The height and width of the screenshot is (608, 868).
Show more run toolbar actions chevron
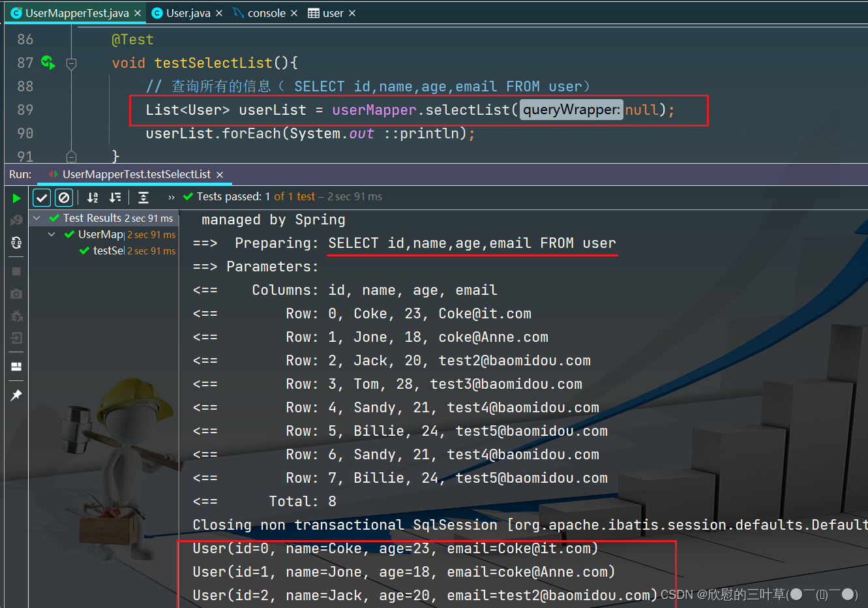pyautogui.click(x=172, y=198)
